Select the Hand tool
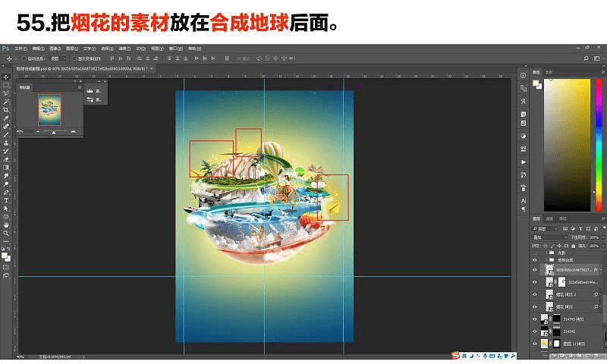Screen dimensions: 607x364 tap(6, 224)
